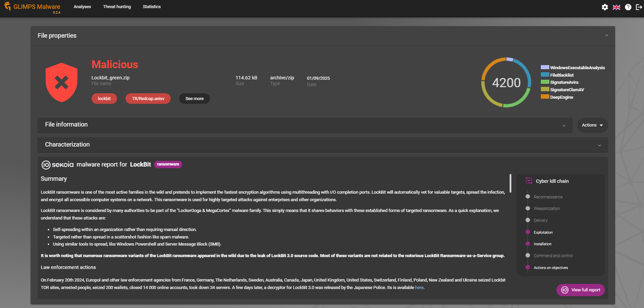Click the Sekoia logo icon

tap(46, 165)
